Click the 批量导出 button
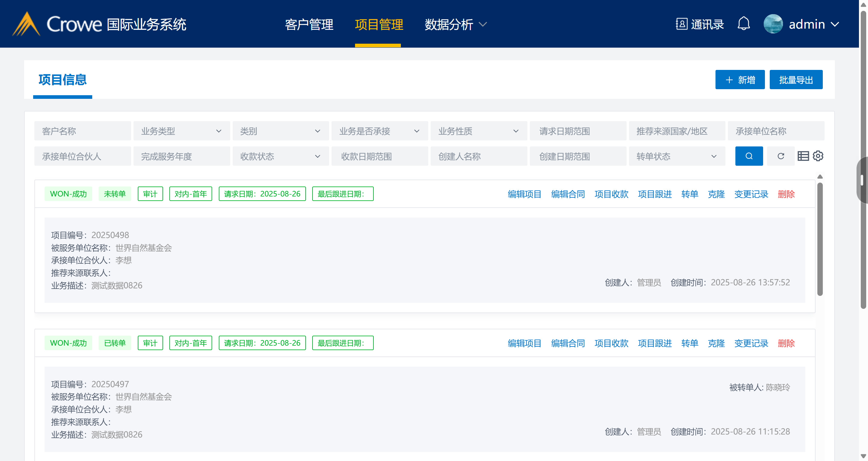The image size is (868, 461). coord(796,80)
